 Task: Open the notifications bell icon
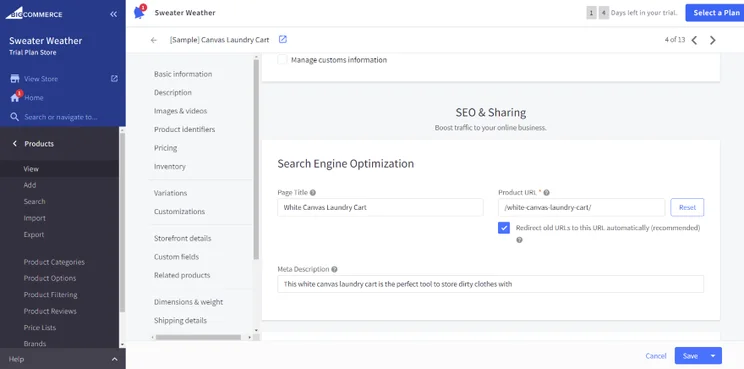(x=139, y=12)
